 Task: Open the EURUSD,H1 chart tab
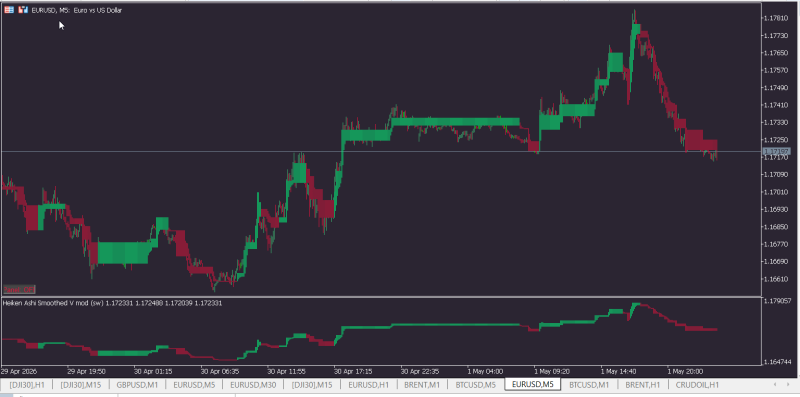click(x=368, y=385)
